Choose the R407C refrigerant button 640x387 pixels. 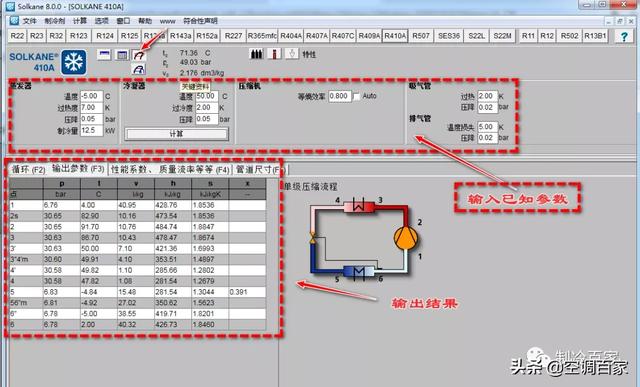343,36
